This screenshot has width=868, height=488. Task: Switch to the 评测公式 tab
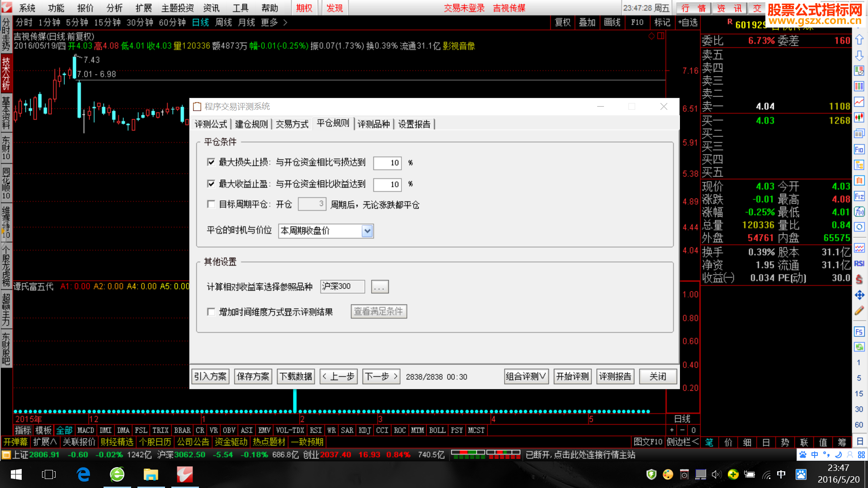211,124
